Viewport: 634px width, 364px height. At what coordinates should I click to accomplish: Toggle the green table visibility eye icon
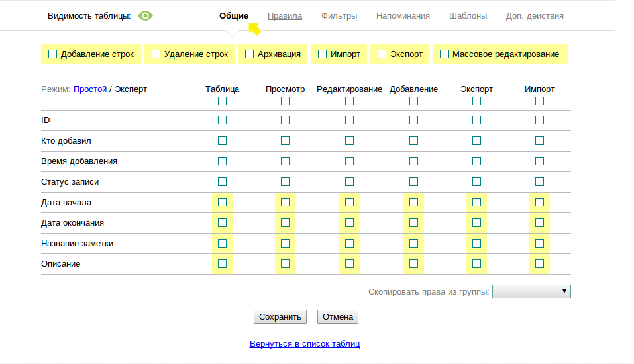[145, 16]
